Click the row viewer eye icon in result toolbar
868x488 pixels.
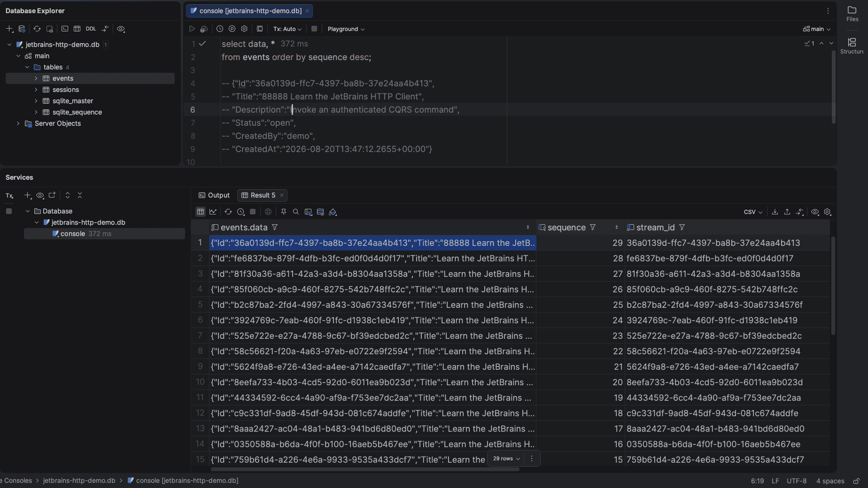pyautogui.click(x=321, y=212)
